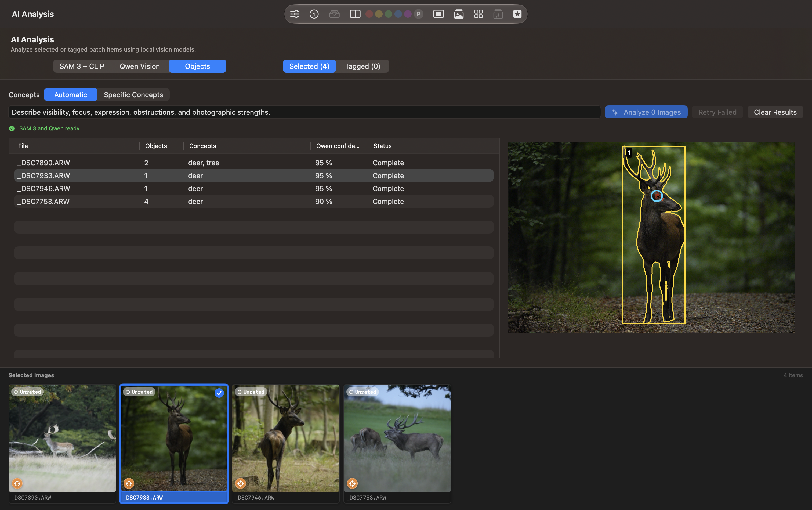The height and width of the screenshot is (510, 812).
Task: Click the Unrated badge on _DSC7753 thumbnail
Action: click(x=362, y=392)
